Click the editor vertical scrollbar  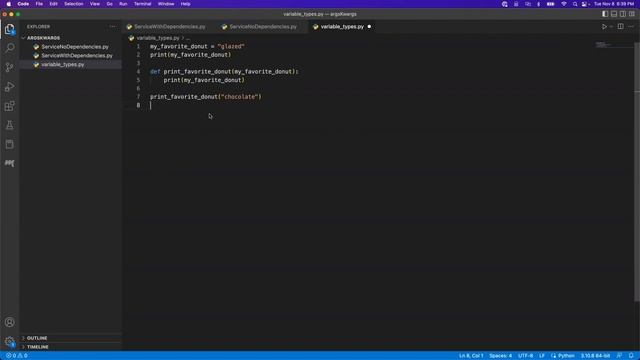tap(637, 171)
